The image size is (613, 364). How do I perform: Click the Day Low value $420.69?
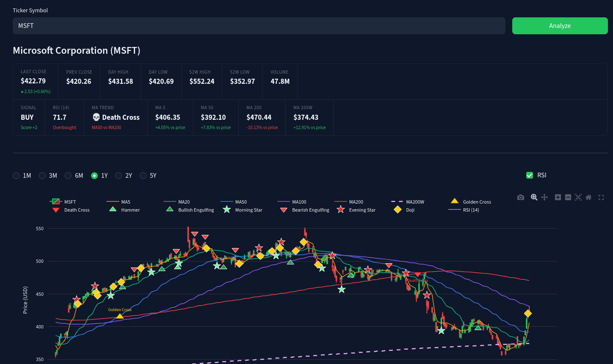point(161,81)
